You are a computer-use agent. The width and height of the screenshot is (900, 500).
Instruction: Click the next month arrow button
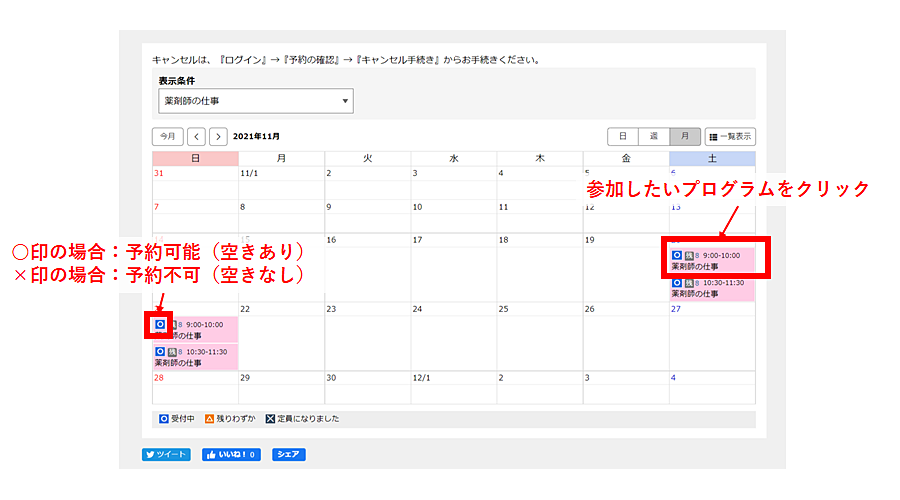[218, 136]
